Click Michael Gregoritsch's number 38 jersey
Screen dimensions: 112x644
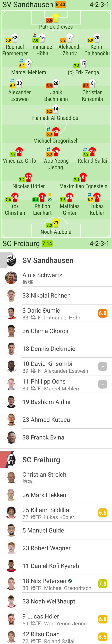(x=56, y=131)
